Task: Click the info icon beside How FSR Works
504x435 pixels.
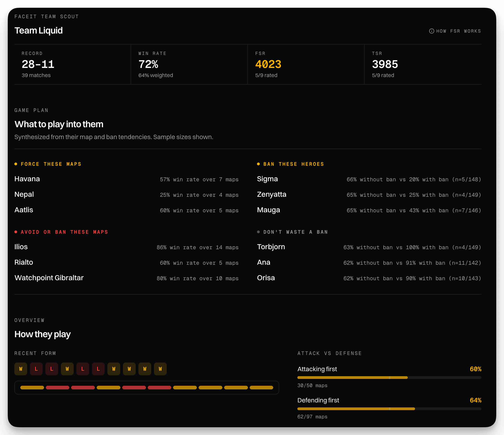Action: click(x=431, y=31)
